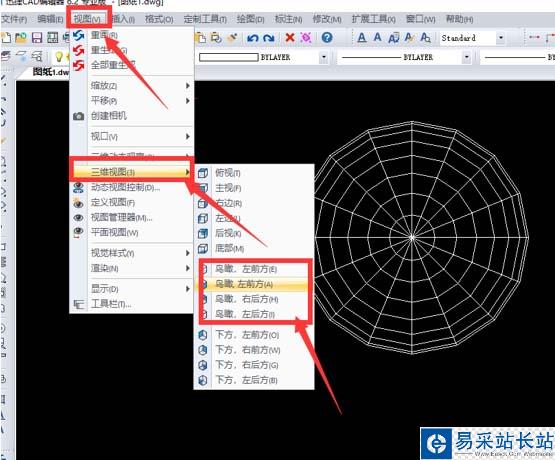Click the A text edit pencil icon
The image size is (555, 460).
tap(409, 38)
